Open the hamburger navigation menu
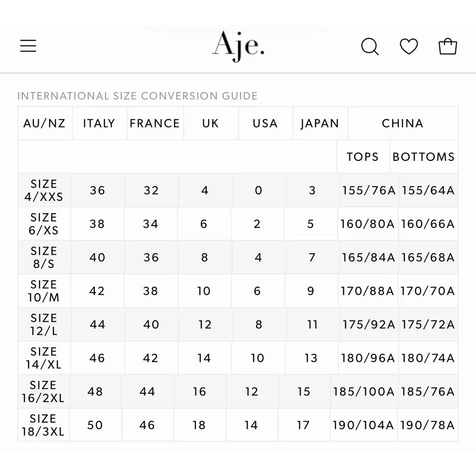Screen dimensions: 476x476 (28, 45)
